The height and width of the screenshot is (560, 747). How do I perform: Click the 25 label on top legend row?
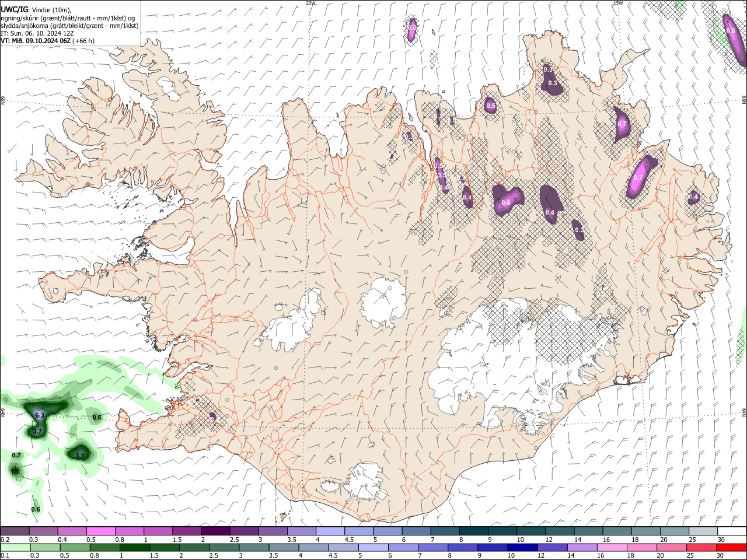pos(692,540)
